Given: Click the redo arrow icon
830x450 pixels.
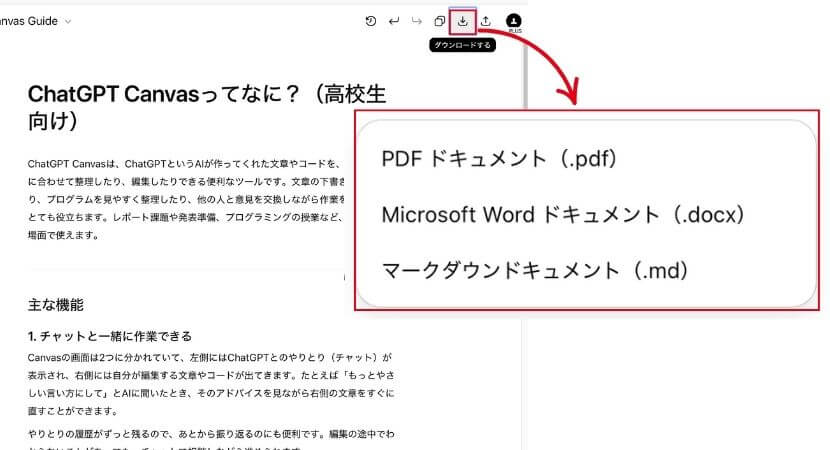Looking at the screenshot, I should pos(417,21).
